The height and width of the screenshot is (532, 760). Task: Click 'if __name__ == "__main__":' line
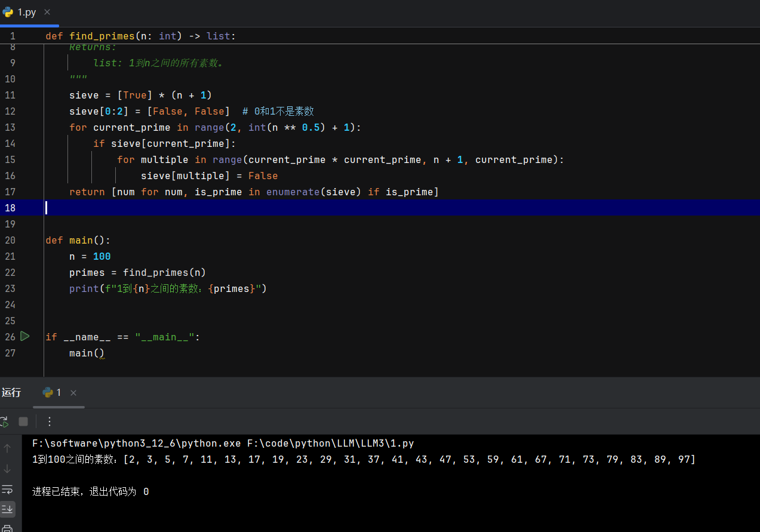point(123,337)
